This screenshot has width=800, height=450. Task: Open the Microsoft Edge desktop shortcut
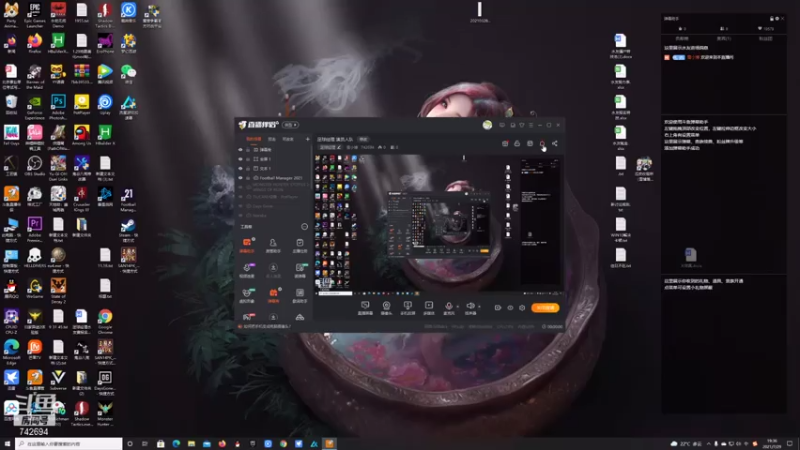point(11,352)
